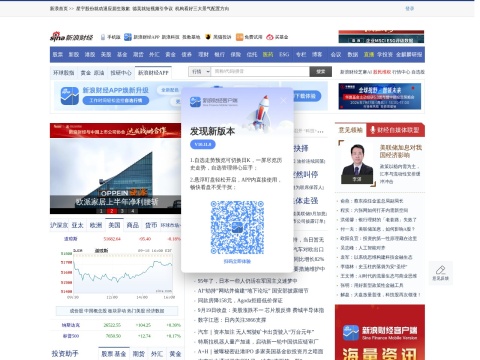Open the 行情 search type dropdown
This screenshot has height=360, width=480.
[x=199, y=72]
